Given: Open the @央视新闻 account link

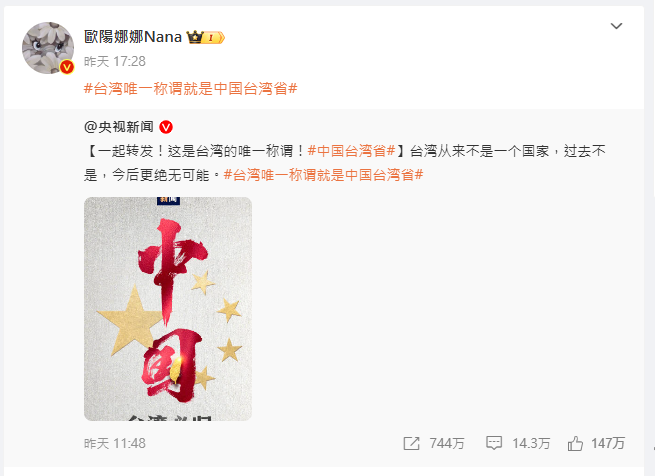Looking at the screenshot, I should pyautogui.click(x=119, y=127).
